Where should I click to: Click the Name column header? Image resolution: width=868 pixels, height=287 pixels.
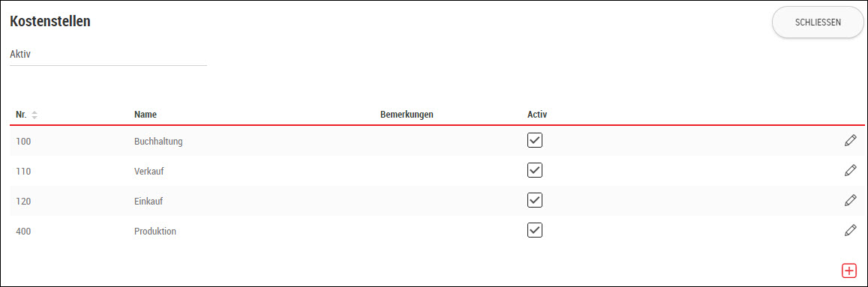(145, 115)
